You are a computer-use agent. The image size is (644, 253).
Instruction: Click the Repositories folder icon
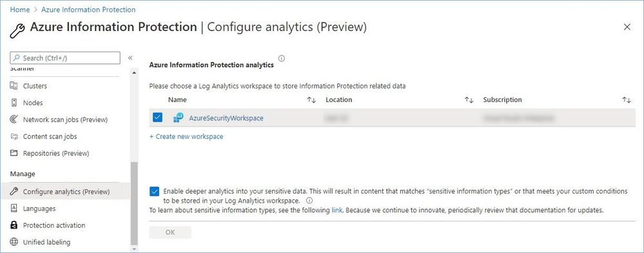(14, 153)
